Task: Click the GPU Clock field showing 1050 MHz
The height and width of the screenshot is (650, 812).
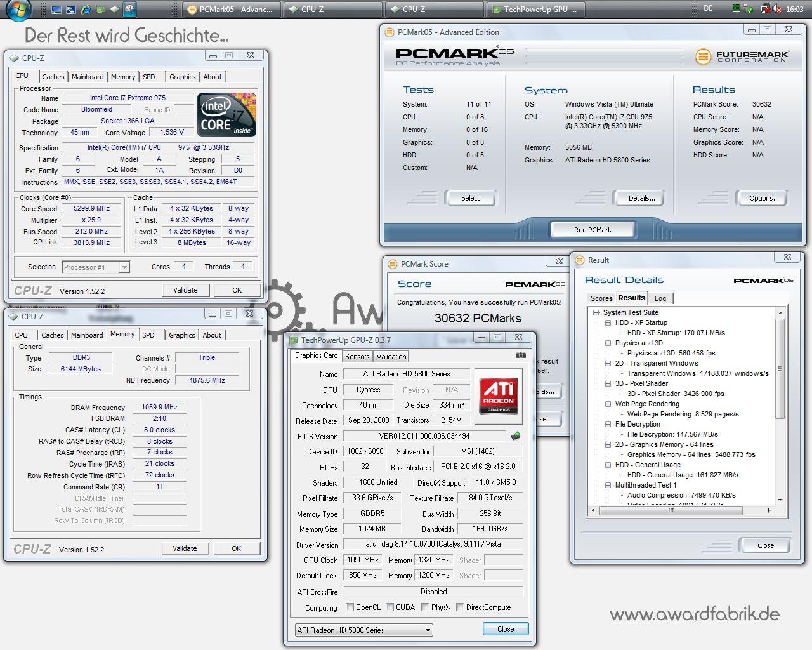Action: [363, 560]
